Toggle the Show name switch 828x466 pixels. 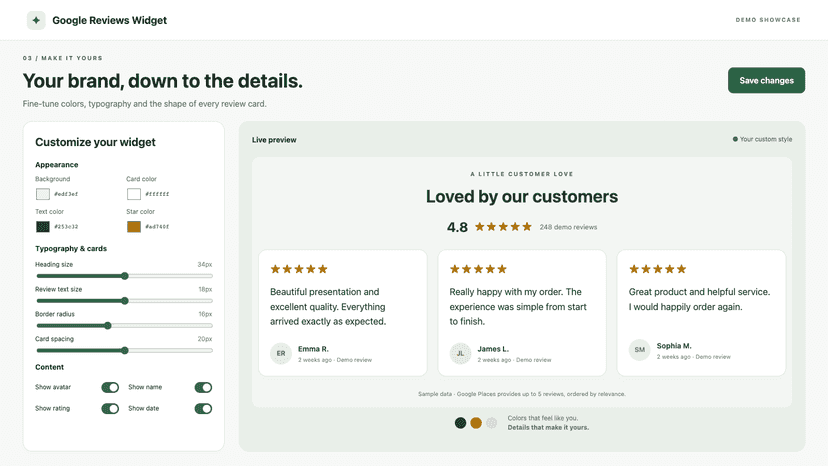203,387
